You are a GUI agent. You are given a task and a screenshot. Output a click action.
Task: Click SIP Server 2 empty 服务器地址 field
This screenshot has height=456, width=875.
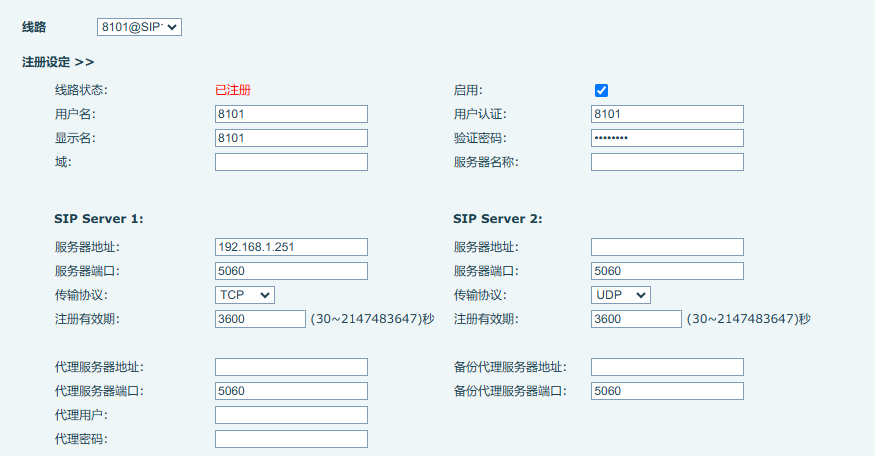[x=667, y=247]
